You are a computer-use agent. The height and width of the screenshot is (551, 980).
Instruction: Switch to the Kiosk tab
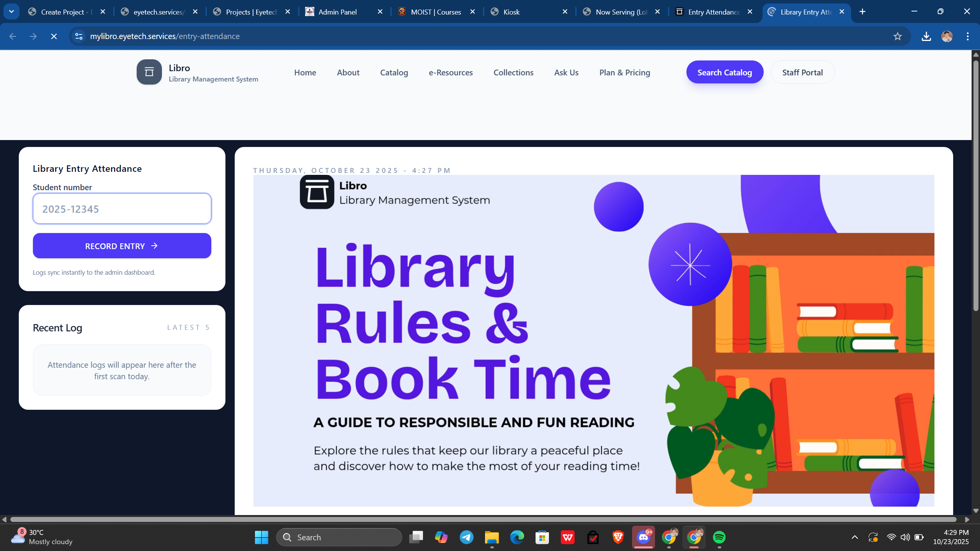click(x=511, y=12)
